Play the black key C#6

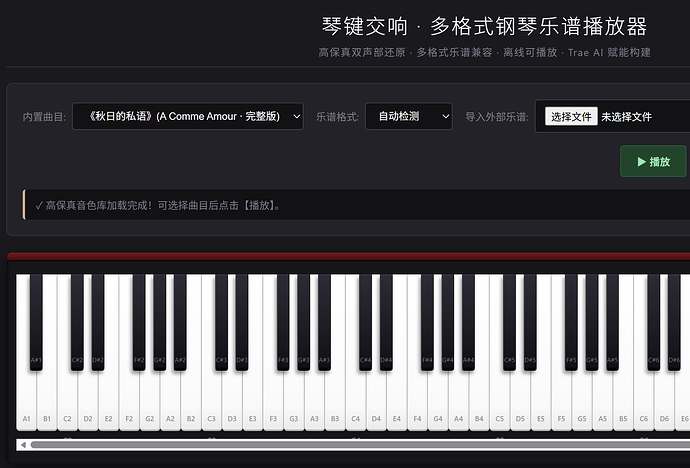(653, 322)
